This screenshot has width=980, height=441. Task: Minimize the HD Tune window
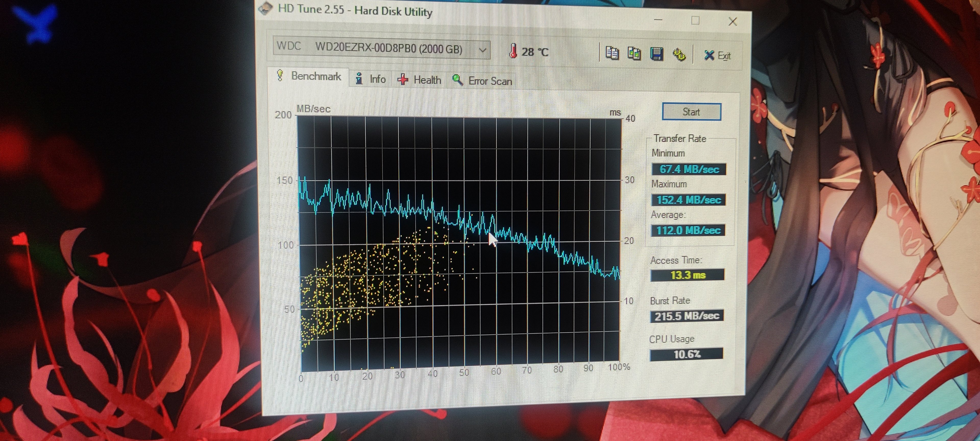[658, 20]
